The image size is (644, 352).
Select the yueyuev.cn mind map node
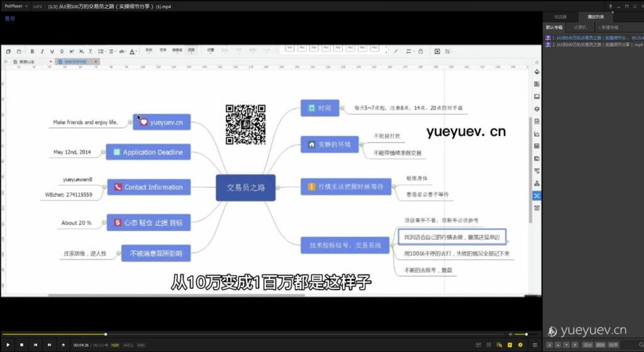[162, 122]
